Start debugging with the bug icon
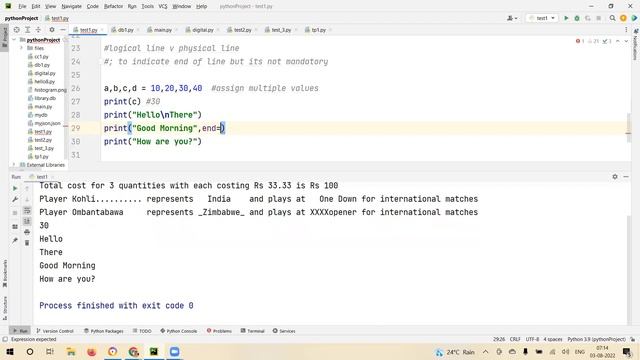640x360 pixels. click(577, 18)
